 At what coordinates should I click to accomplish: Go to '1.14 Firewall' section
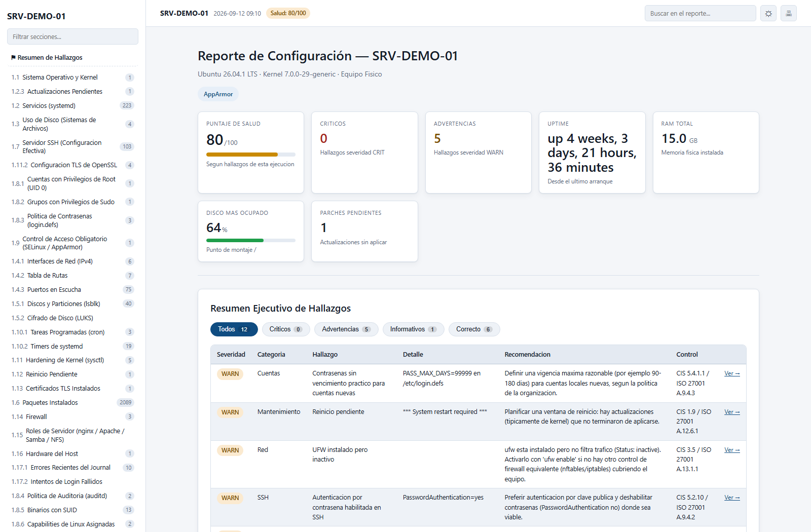(x=72, y=417)
